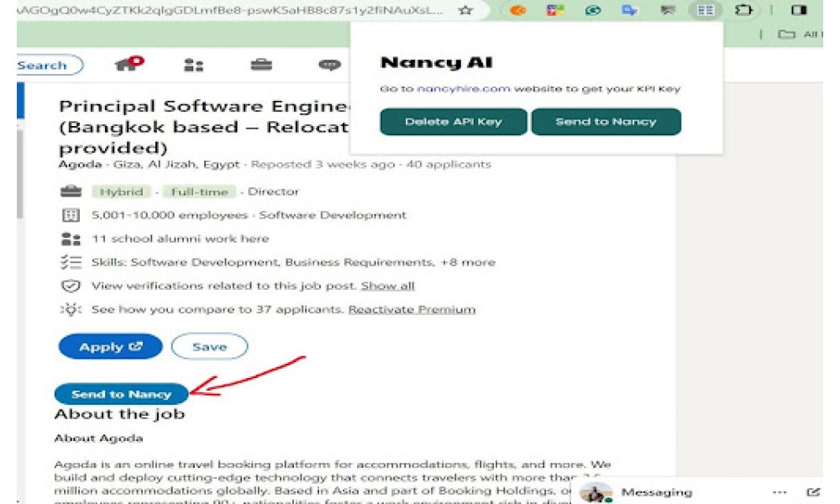Click Send to Nancy under Apply
Viewport: 840px width, 504px height.
click(x=121, y=394)
